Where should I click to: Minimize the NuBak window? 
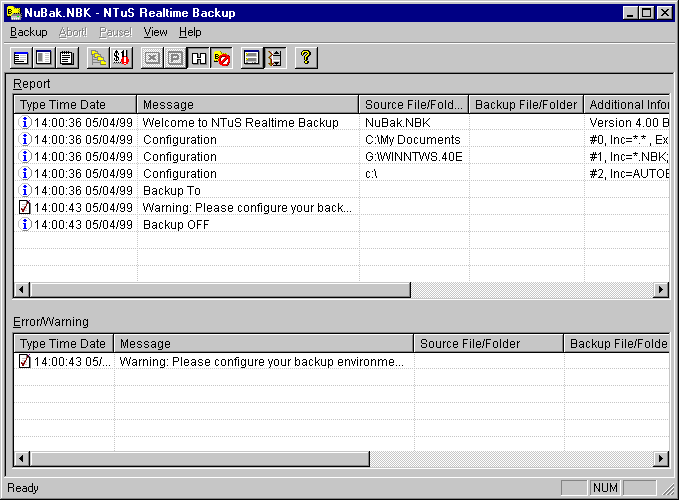click(x=630, y=13)
